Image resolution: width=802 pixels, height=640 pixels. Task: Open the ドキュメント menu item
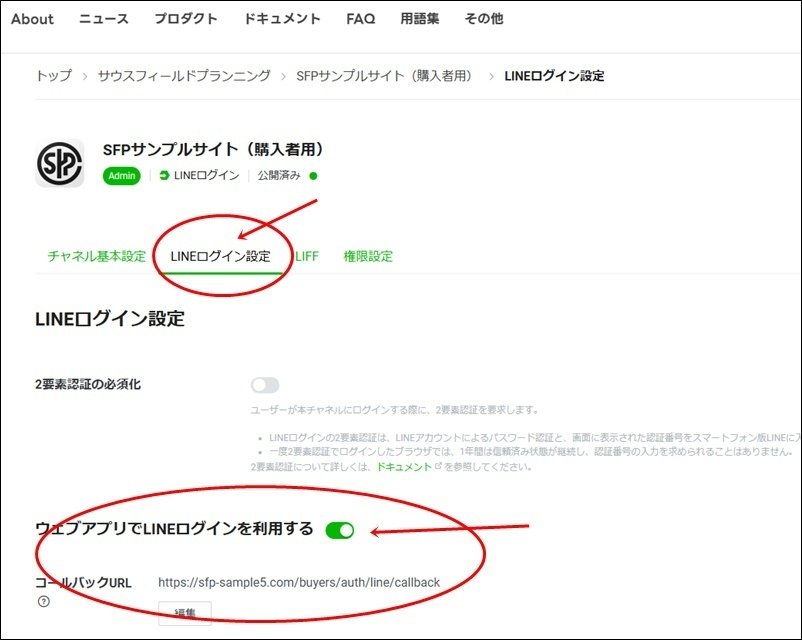tap(282, 19)
